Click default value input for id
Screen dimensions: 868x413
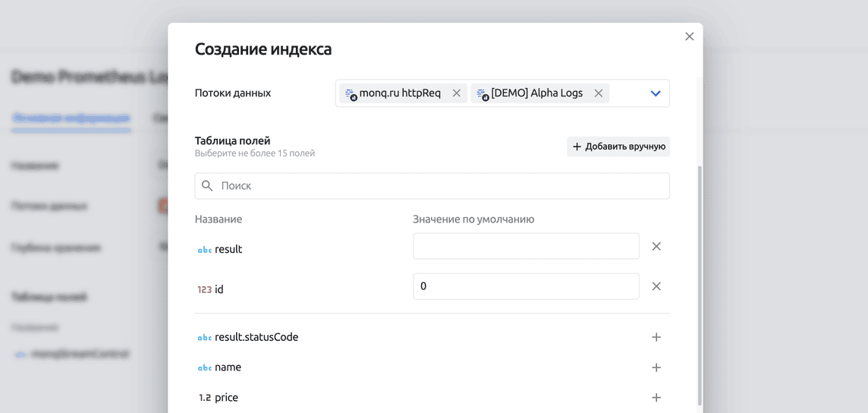(x=526, y=286)
